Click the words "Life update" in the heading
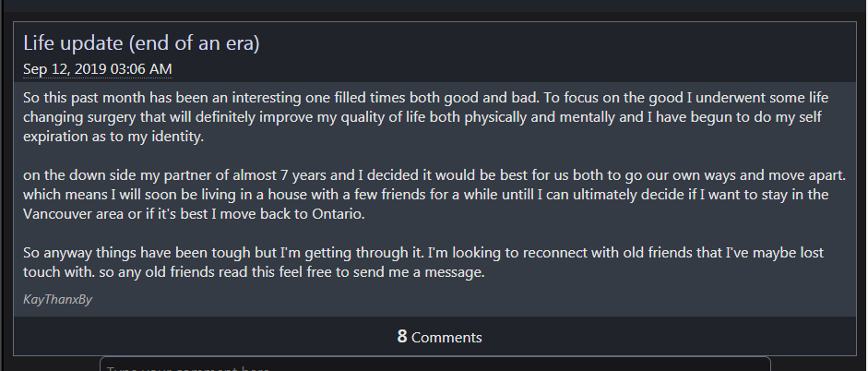This screenshot has width=868, height=371. point(73,43)
